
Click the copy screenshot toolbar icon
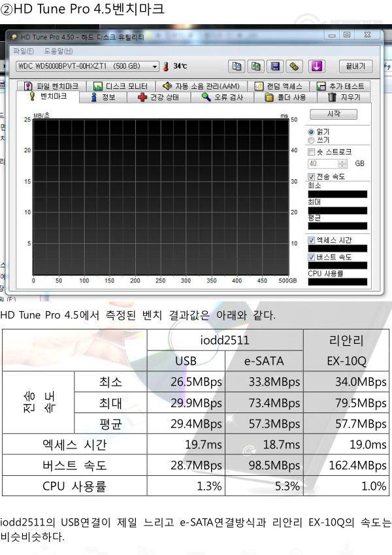256,66
